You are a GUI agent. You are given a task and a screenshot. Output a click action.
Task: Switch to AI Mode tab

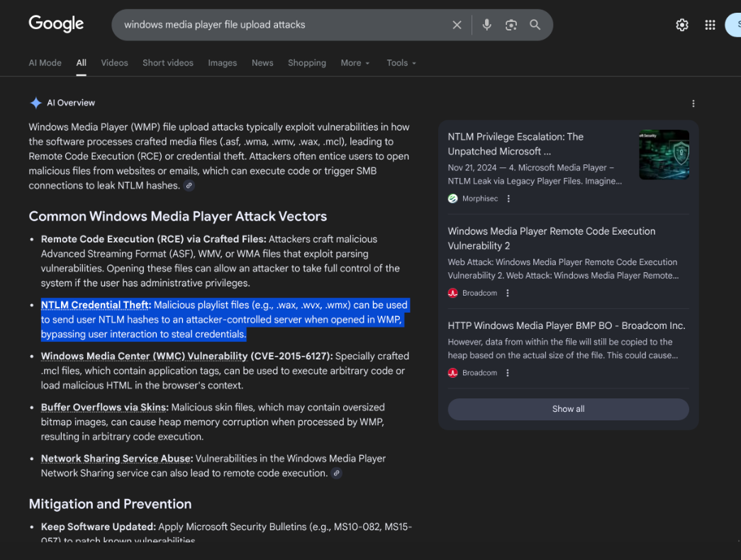click(x=45, y=63)
